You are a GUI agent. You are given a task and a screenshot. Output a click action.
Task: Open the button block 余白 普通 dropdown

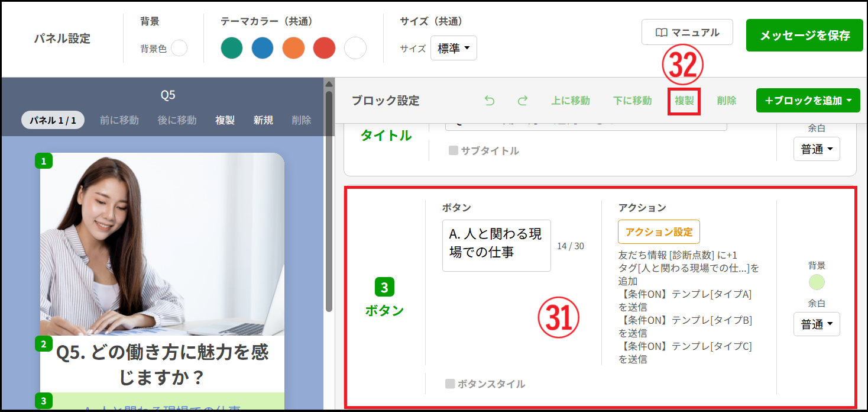pos(817,324)
